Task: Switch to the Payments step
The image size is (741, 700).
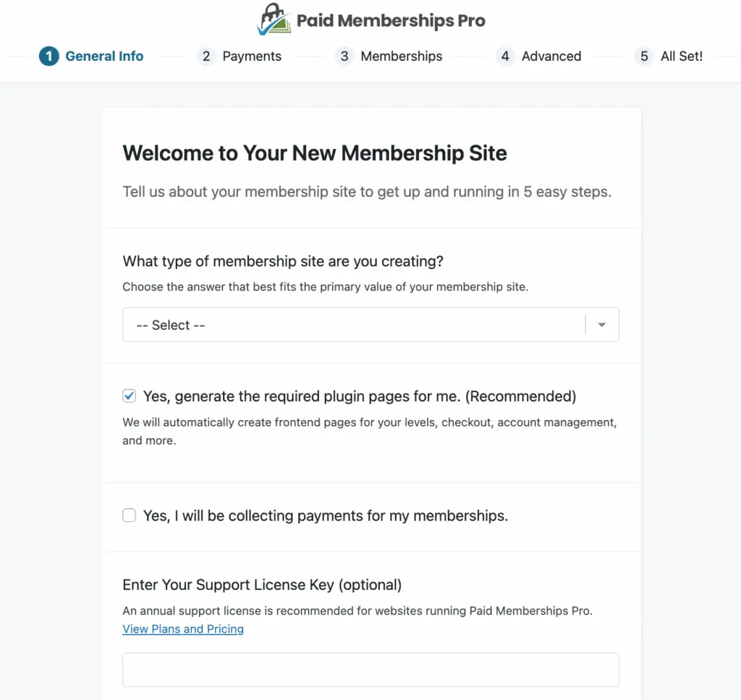Action: [252, 56]
